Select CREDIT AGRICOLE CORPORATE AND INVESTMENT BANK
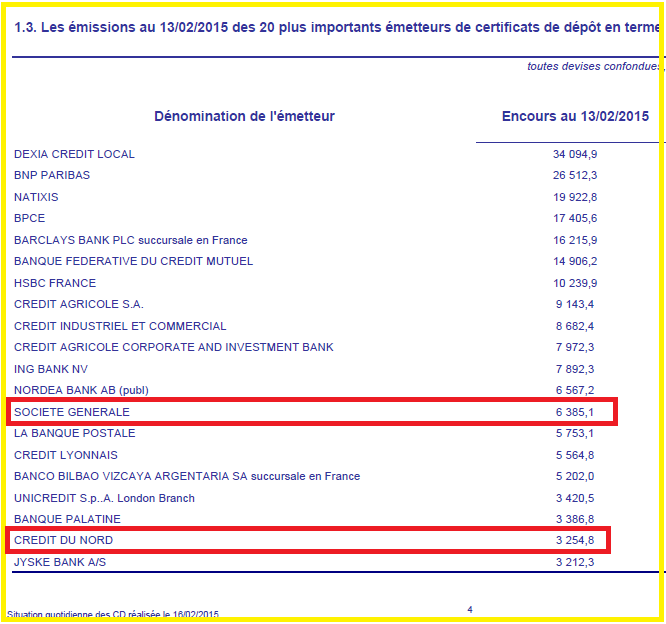 tap(173, 347)
